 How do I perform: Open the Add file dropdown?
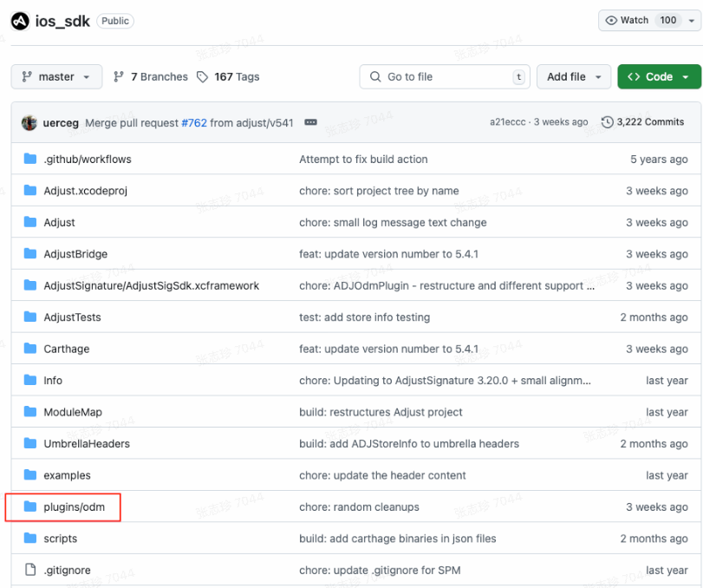(574, 76)
